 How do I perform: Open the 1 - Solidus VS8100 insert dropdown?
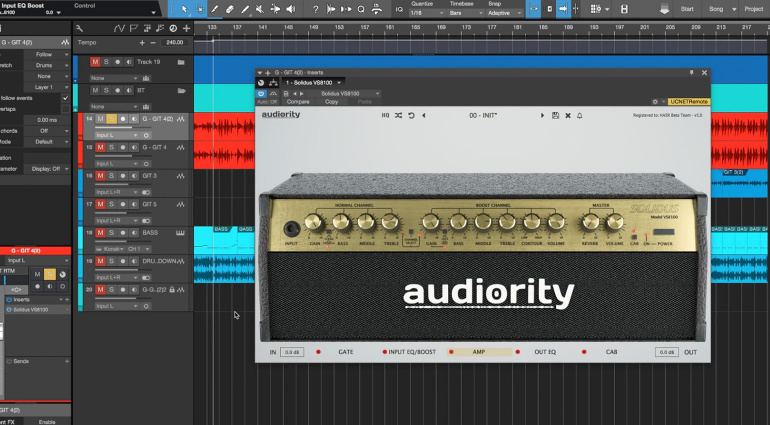[x=312, y=83]
